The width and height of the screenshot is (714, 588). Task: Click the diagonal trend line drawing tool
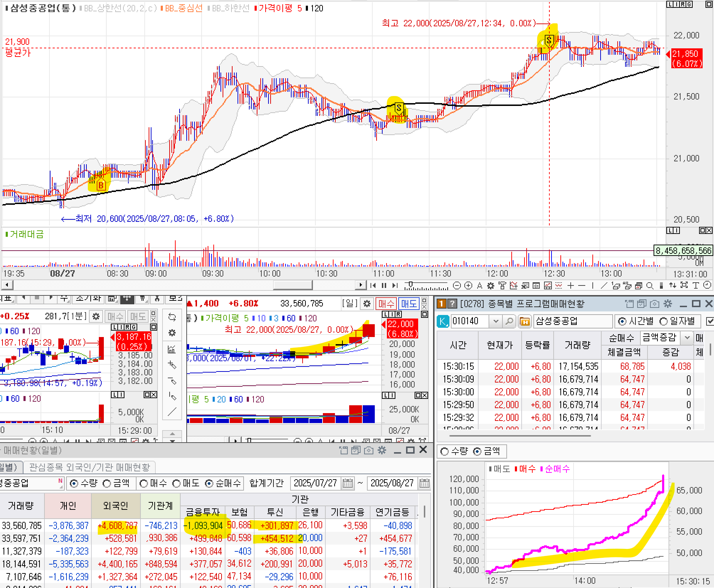pos(604,285)
